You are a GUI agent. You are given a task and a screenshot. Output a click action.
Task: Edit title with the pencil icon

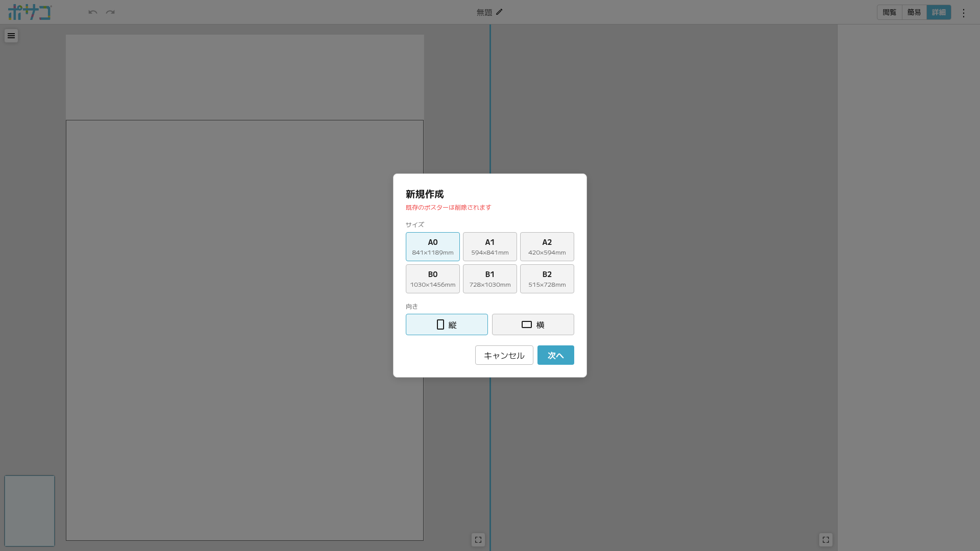click(x=499, y=12)
